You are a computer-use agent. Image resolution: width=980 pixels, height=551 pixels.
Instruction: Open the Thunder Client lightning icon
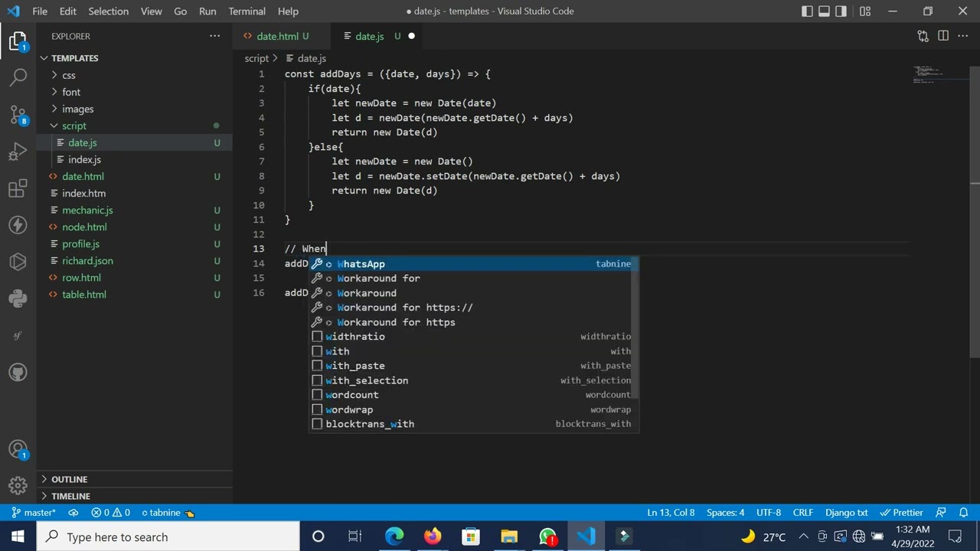[x=18, y=225]
